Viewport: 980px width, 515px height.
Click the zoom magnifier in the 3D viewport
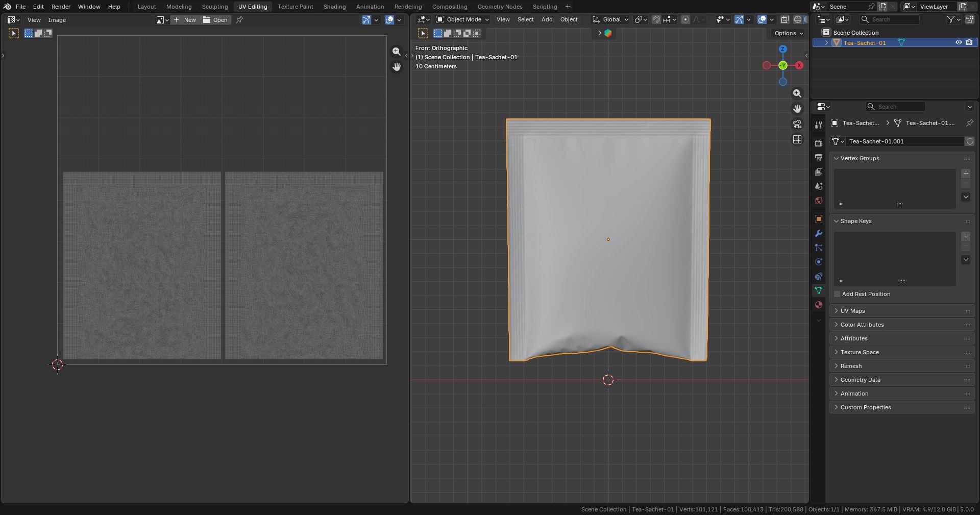[797, 93]
